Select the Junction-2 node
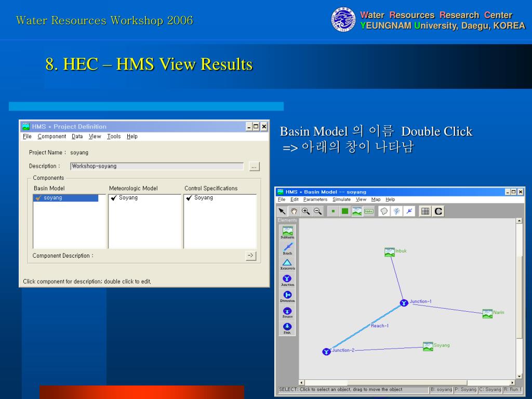Screen dimensions: 532x399 click(x=326, y=352)
